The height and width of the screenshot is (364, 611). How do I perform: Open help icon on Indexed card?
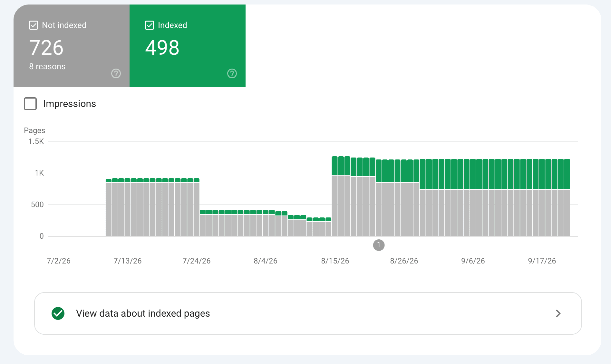[x=232, y=73]
